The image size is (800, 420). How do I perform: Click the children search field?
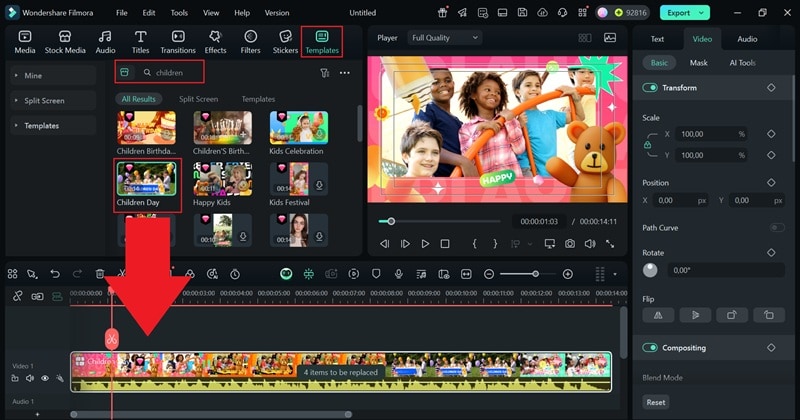tap(173, 73)
